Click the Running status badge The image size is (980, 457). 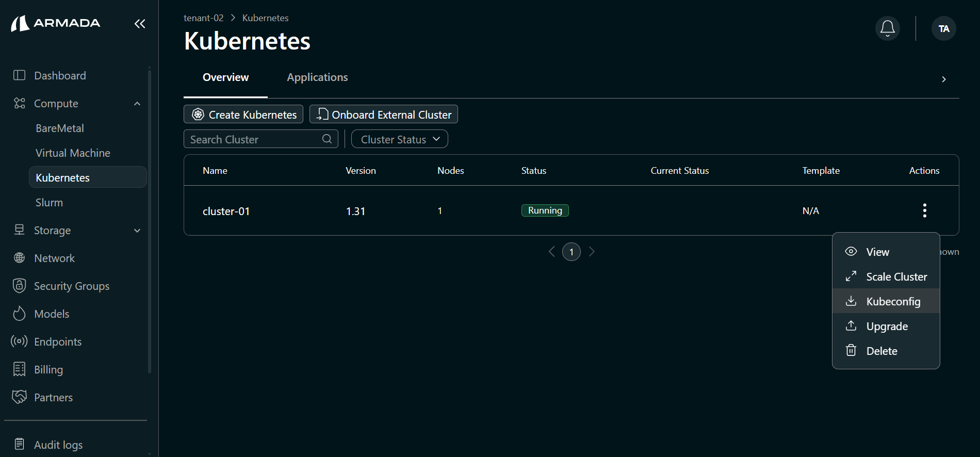(545, 210)
